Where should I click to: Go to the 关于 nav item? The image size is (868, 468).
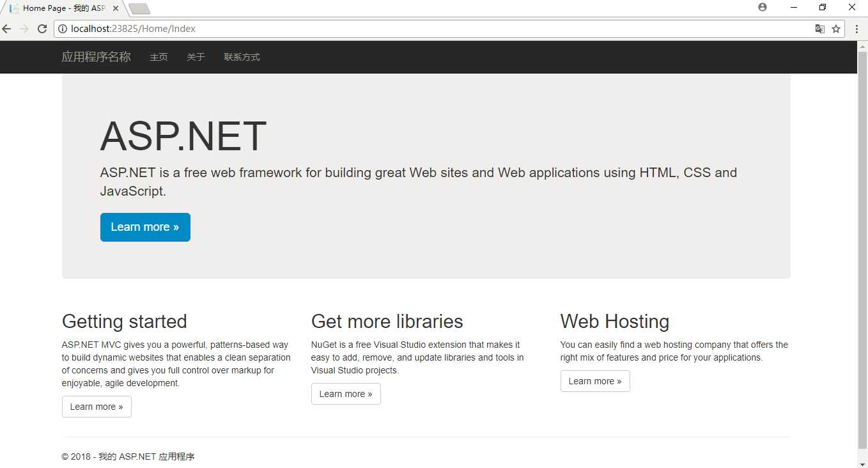tap(196, 57)
